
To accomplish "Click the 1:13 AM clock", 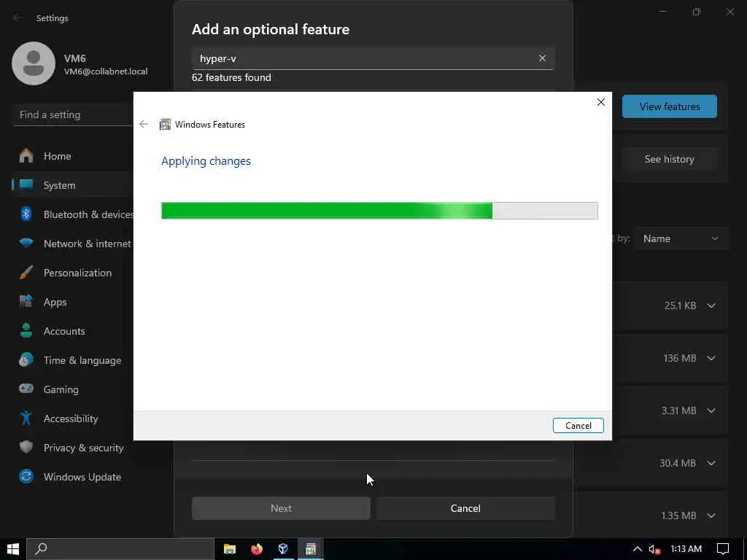I will coord(686,549).
